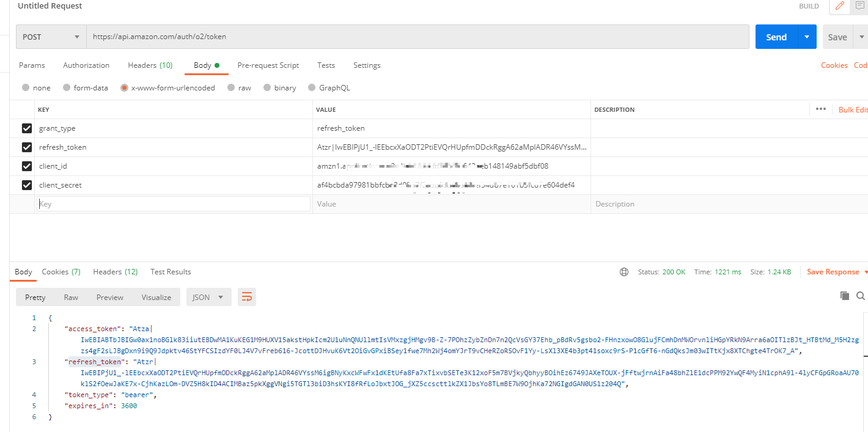The height and width of the screenshot is (432, 868).
Task: Click Cookies link above the request tabs
Action: (x=834, y=65)
